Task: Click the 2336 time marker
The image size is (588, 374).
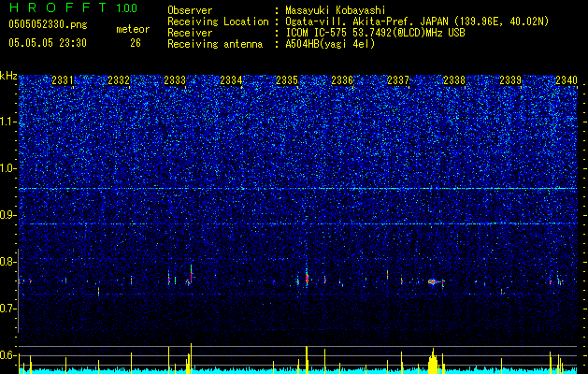Action: point(342,79)
